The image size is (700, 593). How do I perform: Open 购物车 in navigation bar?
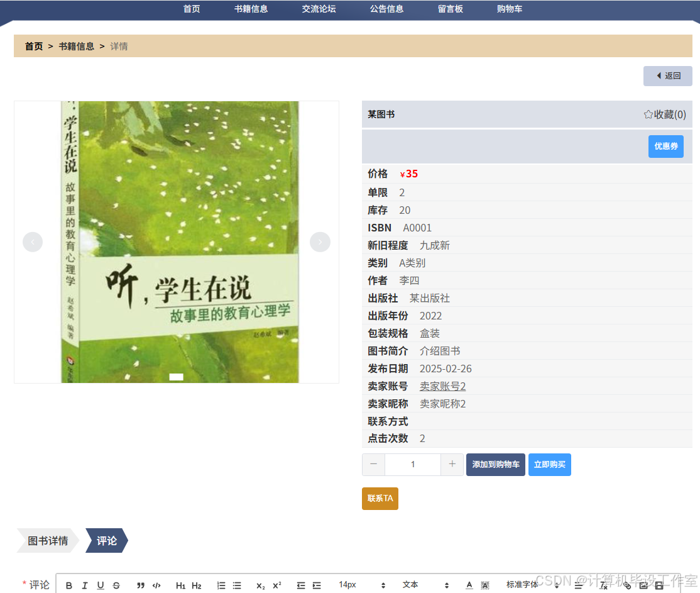coord(510,9)
